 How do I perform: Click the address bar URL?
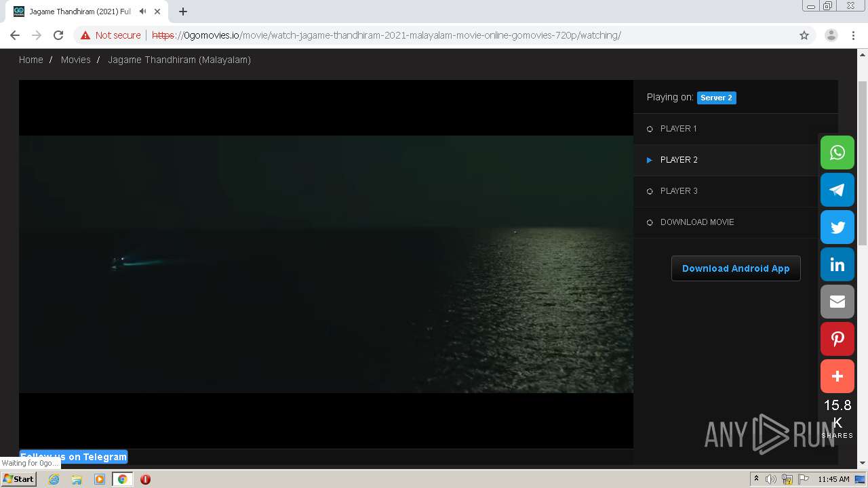[x=386, y=35]
